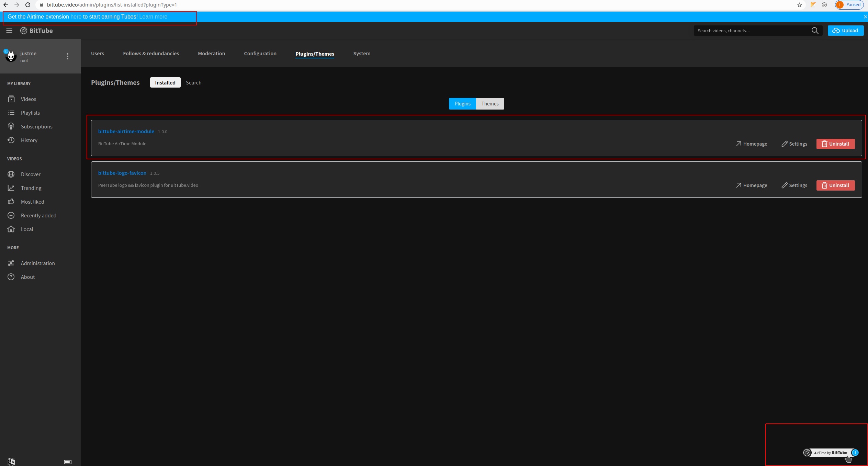Click the Upload button
868x466 pixels.
[x=845, y=31]
